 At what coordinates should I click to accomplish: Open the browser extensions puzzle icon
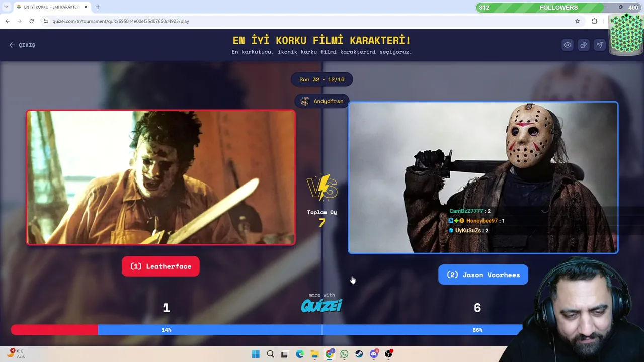pos(595,21)
